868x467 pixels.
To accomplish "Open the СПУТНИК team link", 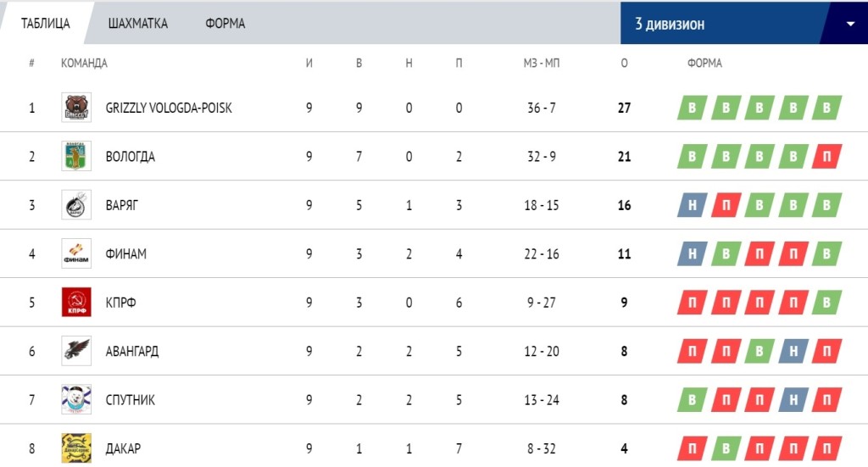I will (131, 400).
